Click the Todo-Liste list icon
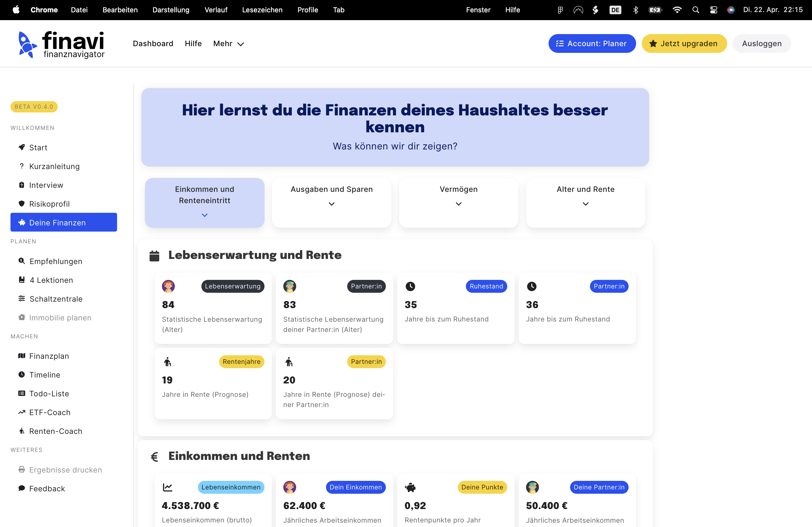The width and height of the screenshot is (812, 527). (x=21, y=393)
